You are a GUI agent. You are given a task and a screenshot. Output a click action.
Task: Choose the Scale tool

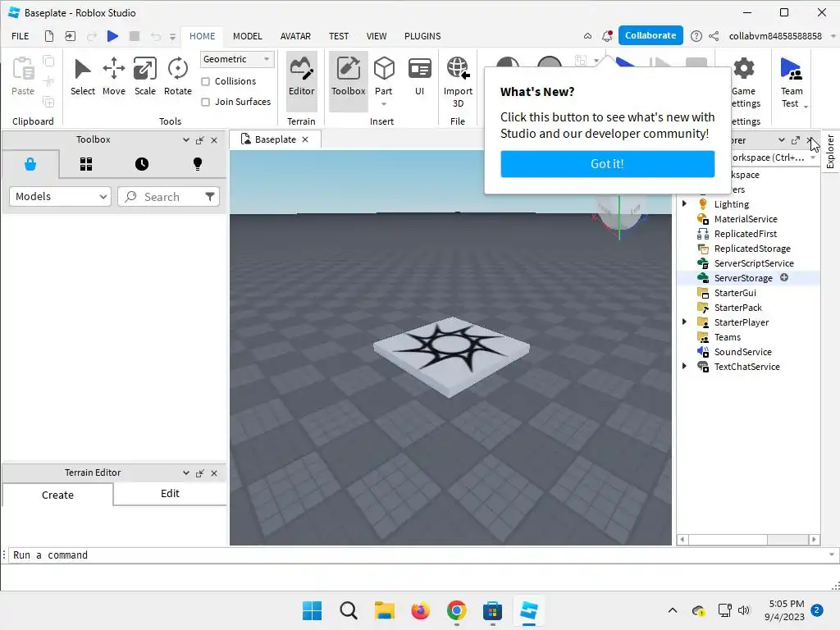click(x=144, y=77)
